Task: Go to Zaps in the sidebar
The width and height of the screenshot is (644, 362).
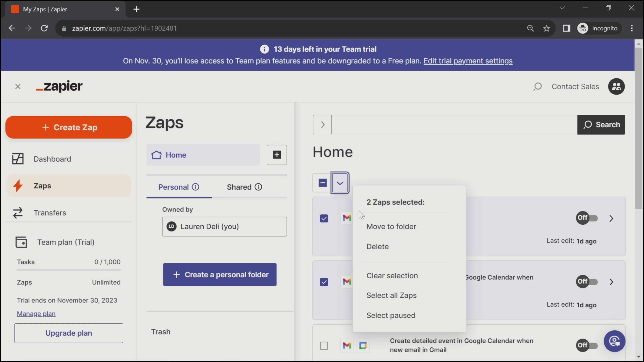Action: tap(68, 186)
